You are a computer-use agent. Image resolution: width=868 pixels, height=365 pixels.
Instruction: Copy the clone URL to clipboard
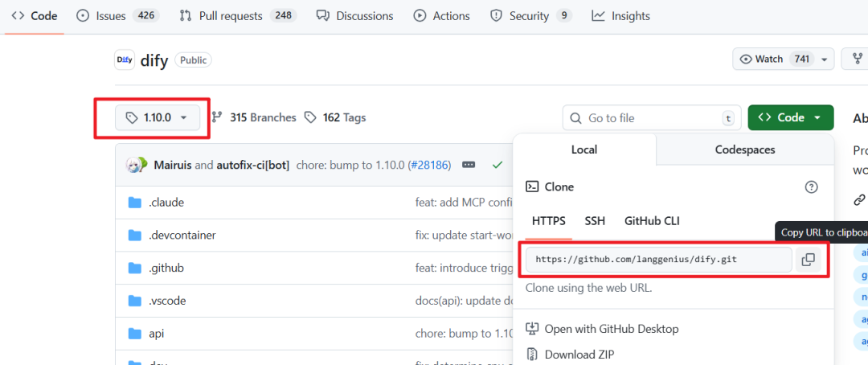pyautogui.click(x=809, y=259)
